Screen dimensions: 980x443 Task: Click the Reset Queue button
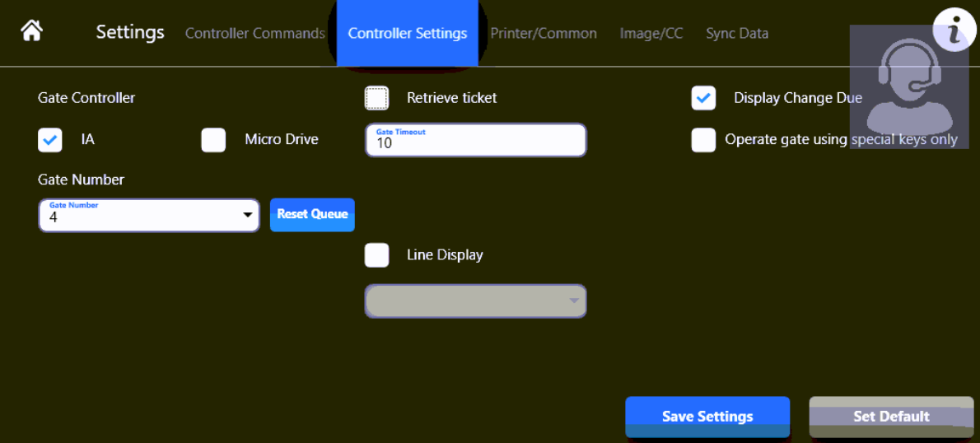[x=312, y=214]
